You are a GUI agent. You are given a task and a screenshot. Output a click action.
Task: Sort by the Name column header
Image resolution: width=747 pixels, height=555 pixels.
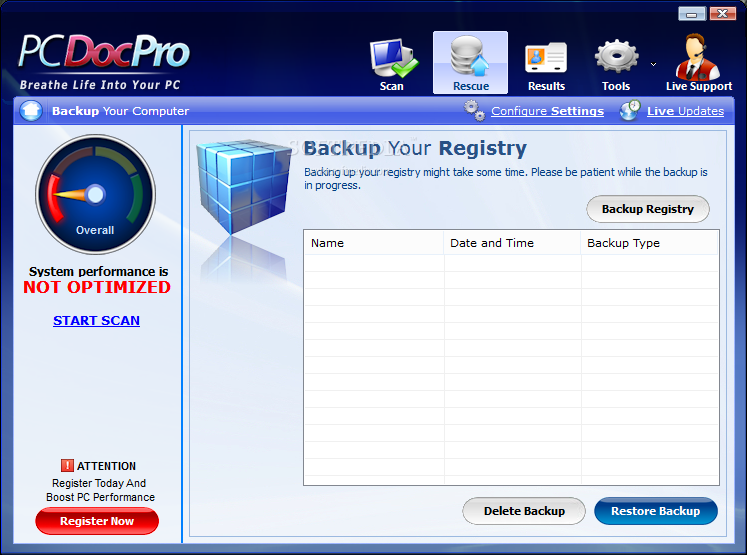coord(374,243)
